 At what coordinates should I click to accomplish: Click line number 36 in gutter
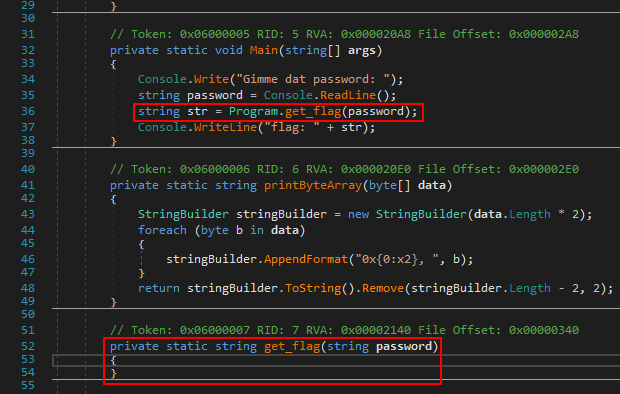(28, 112)
